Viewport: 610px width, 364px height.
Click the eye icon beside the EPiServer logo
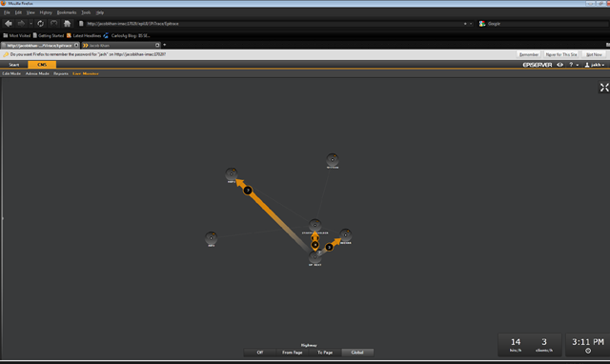click(x=559, y=65)
